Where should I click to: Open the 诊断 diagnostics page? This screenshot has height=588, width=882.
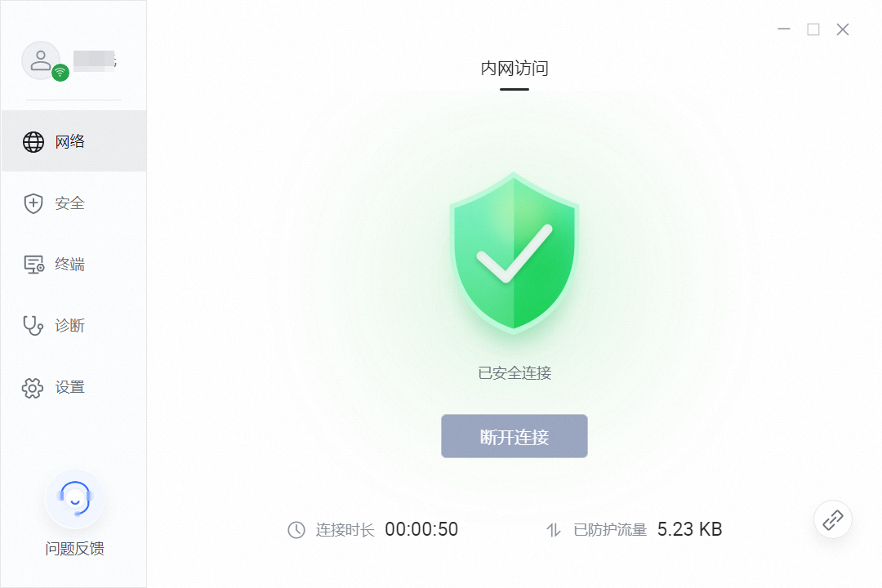click(x=73, y=325)
